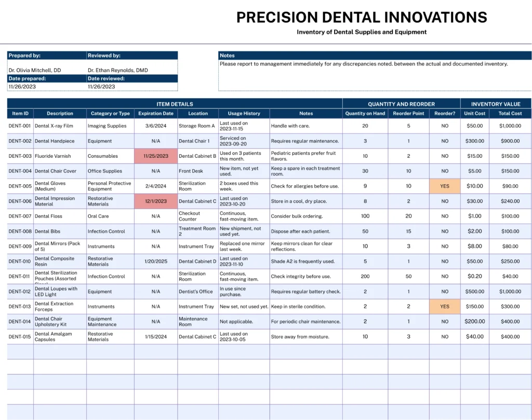Select the Dental Bibs description cell
The image size is (532, 420).
(60, 231)
